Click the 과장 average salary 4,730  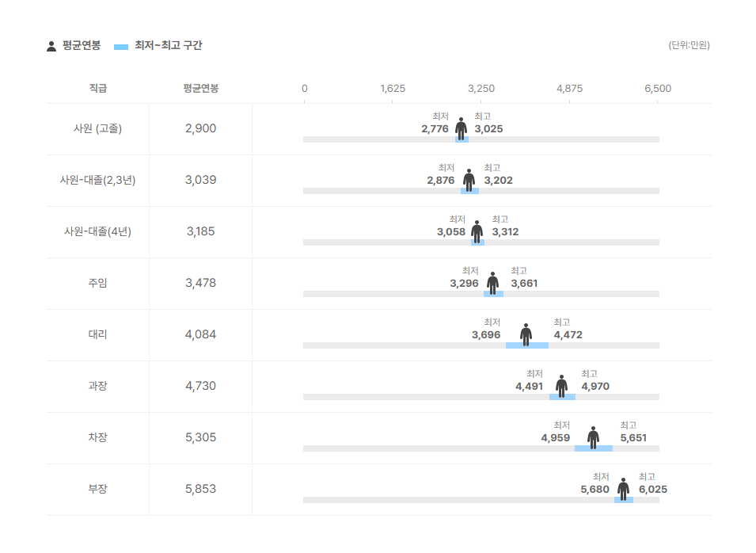[x=200, y=386]
